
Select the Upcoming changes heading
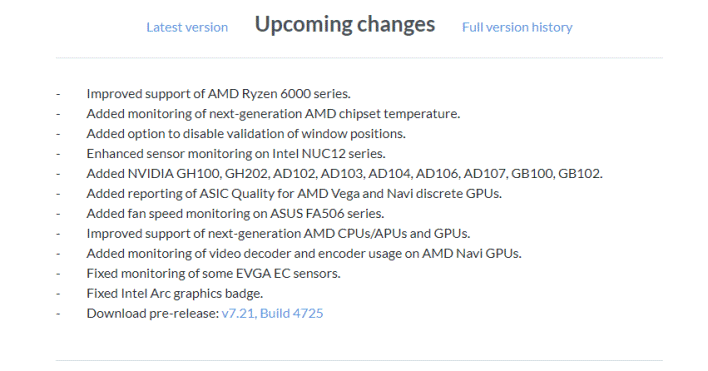tap(345, 25)
